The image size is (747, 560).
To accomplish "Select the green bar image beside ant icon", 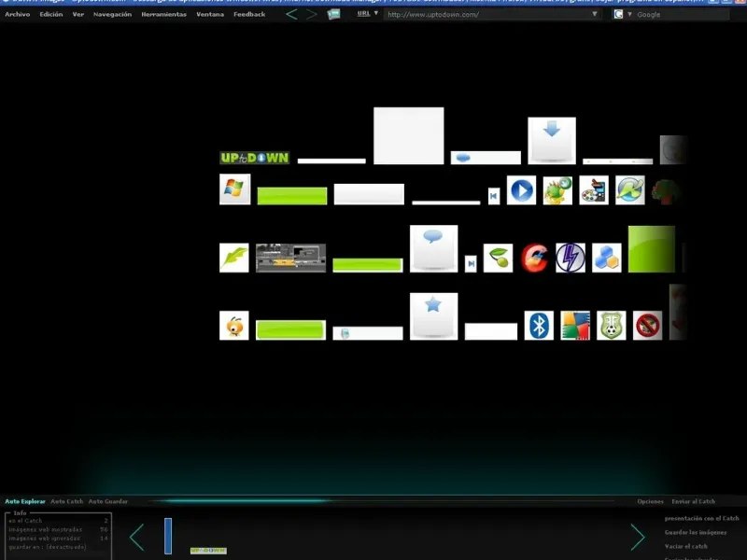I will point(290,330).
